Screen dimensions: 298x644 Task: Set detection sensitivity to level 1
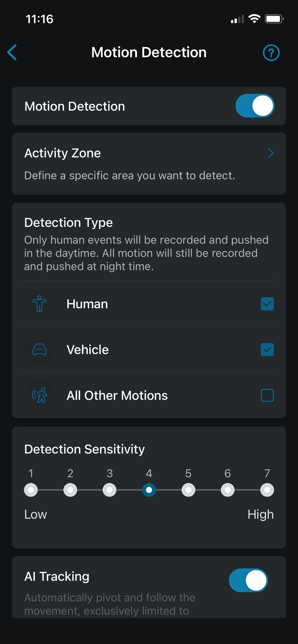[31, 490]
